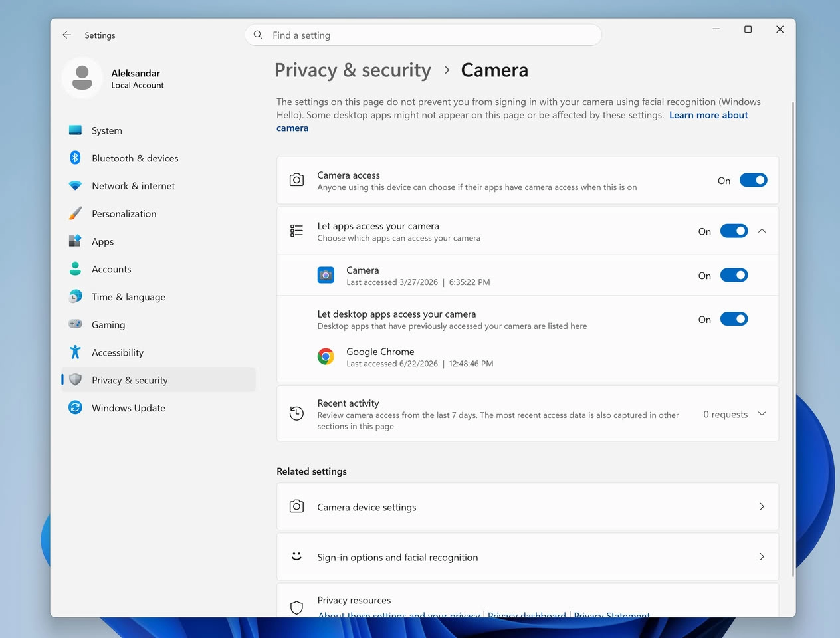Click the Aleksandar Local Account name
840x638 pixels.
coord(137,78)
